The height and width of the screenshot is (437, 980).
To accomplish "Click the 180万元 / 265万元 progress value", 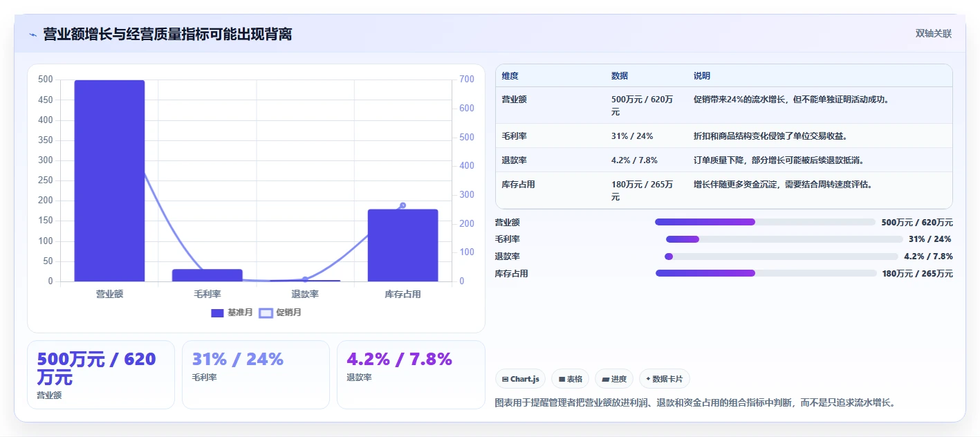I will [917, 274].
